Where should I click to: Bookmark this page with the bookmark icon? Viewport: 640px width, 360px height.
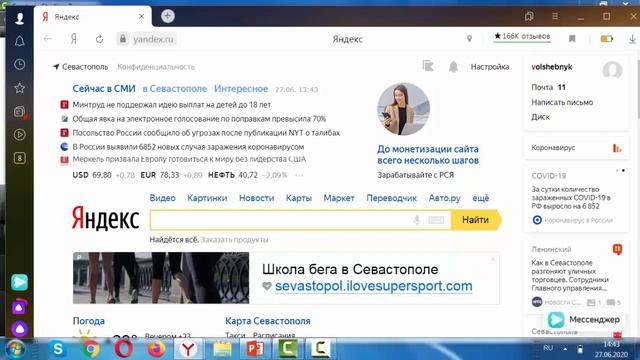click(x=572, y=39)
